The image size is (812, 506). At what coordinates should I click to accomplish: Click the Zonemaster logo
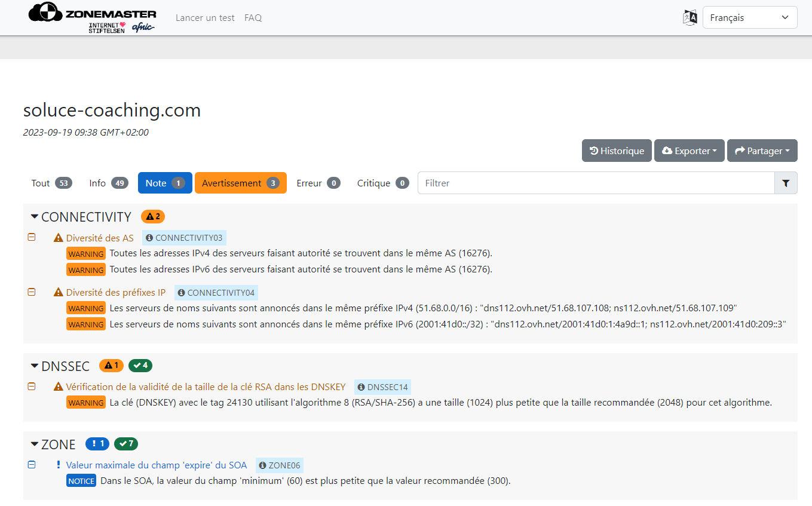92,18
